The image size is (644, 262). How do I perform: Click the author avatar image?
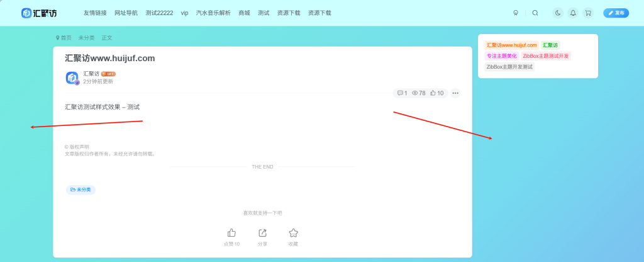72,78
